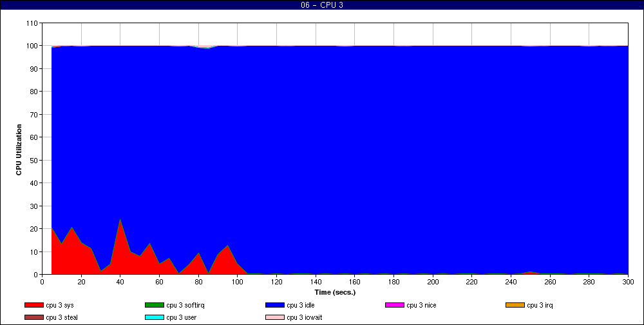Click the sys peak at 95 seconds
Viewport: 644px width, 325px height.
(x=227, y=246)
